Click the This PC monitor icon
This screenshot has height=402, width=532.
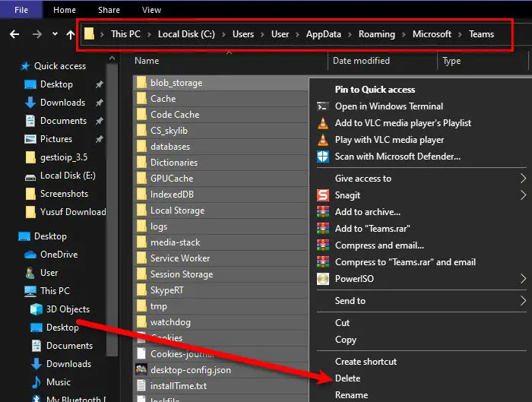30,291
